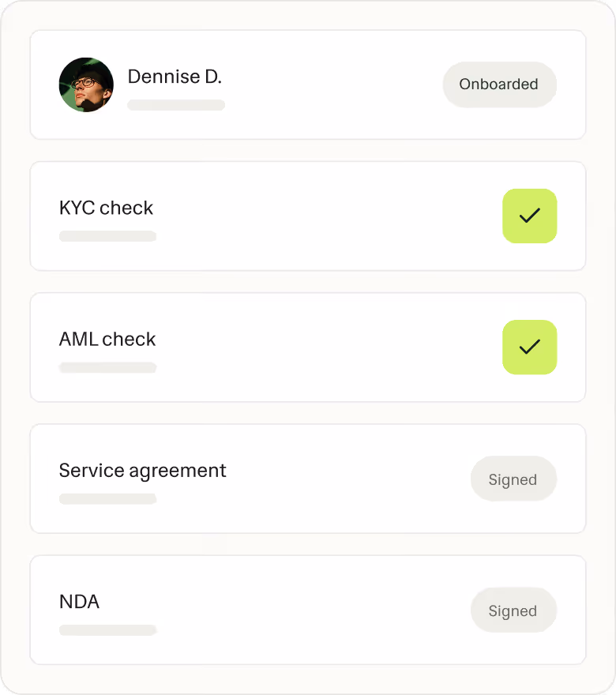Click the NDA Signed badge
The width and height of the screenshot is (616, 695).
tap(513, 610)
